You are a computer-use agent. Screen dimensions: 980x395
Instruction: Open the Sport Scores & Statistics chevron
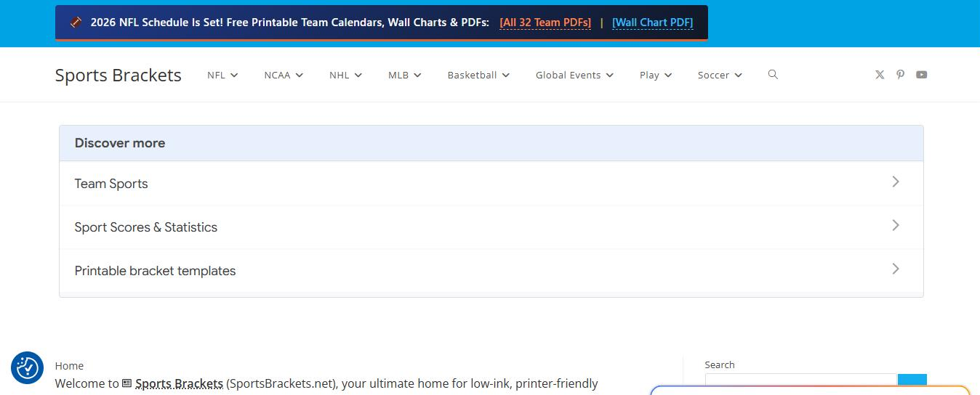click(x=896, y=225)
